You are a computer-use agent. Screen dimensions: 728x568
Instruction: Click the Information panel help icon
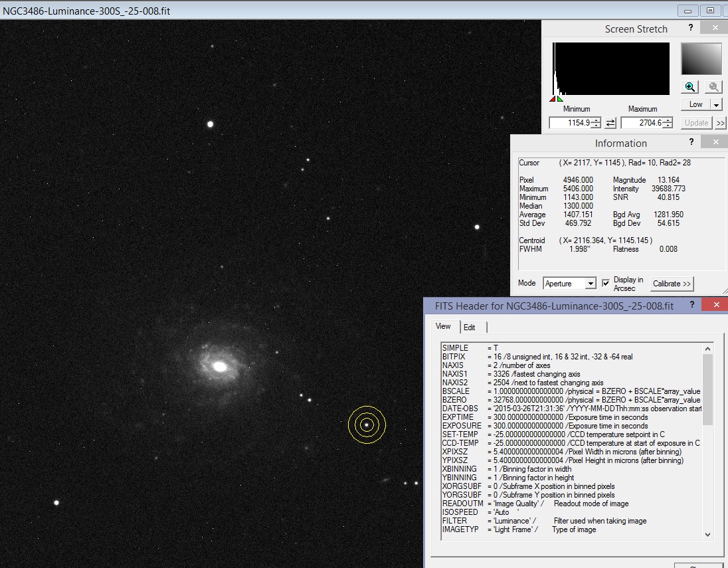[691, 142]
